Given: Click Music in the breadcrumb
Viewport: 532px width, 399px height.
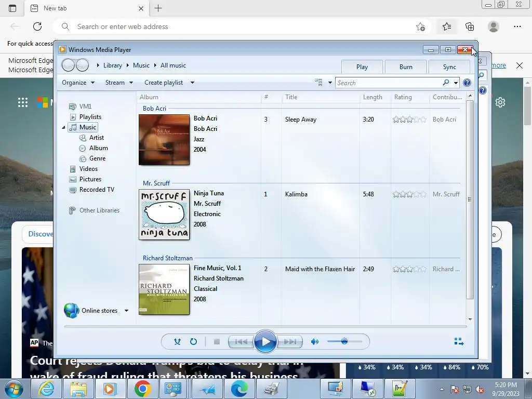Looking at the screenshot, I should [141, 65].
